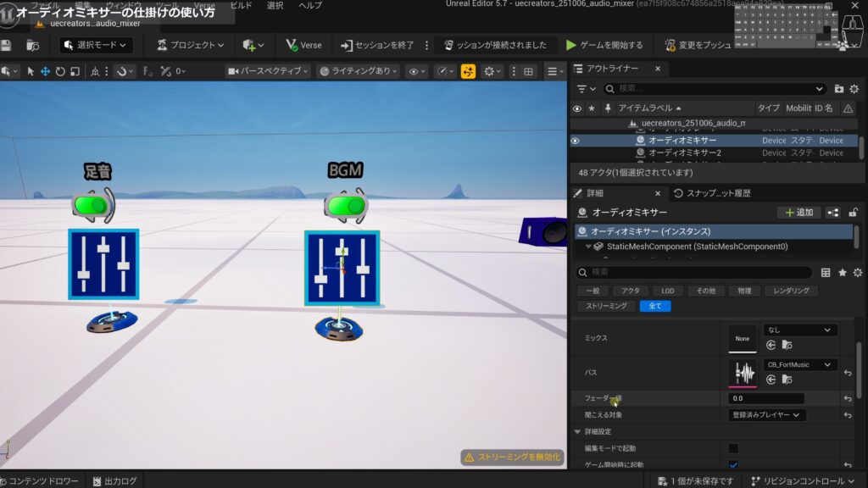
Task: Click the lock icon in details panel
Action: [853, 213]
